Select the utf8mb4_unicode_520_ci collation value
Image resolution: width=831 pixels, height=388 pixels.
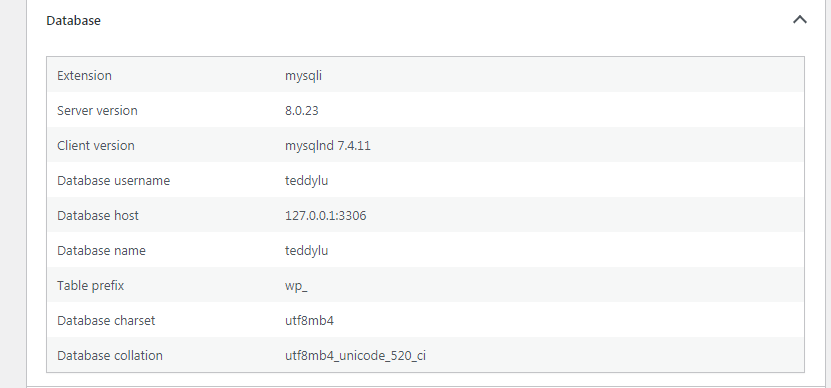(x=355, y=356)
